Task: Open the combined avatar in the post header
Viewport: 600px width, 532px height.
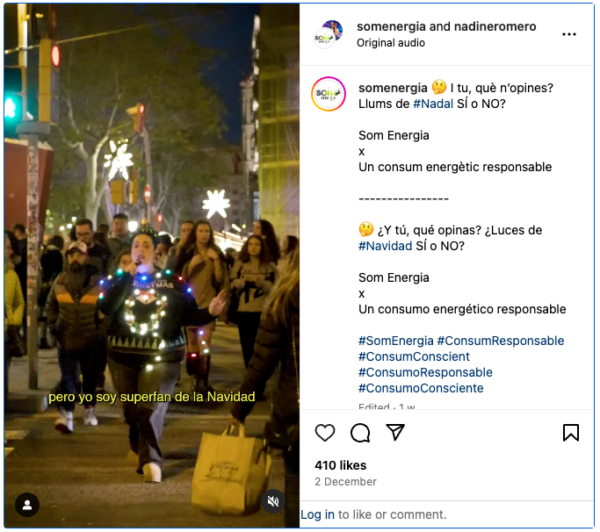Action: coord(328,34)
